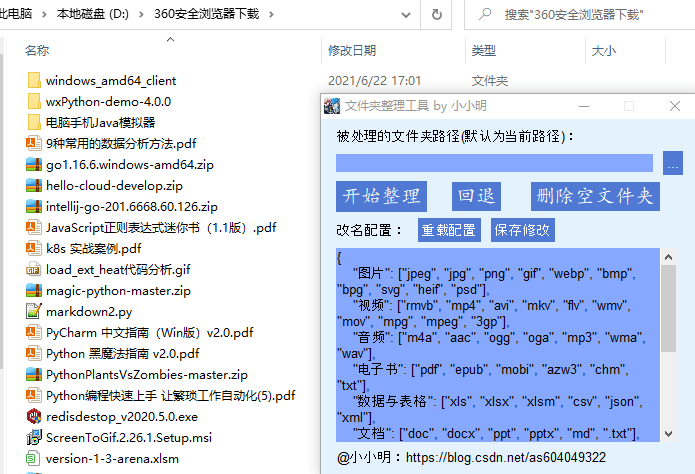Click the 删除空文件夹 button
Image resolution: width=695 pixels, height=474 pixels.
click(595, 196)
